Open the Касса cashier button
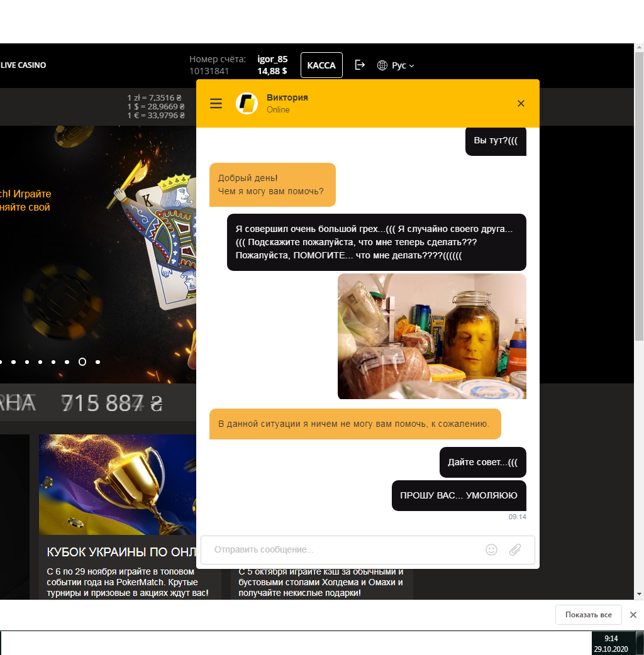Image resolution: width=644 pixels, height=655 pixels. 321,65
